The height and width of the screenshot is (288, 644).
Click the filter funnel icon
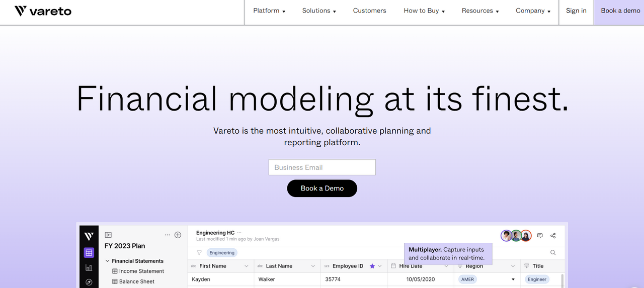199,253
